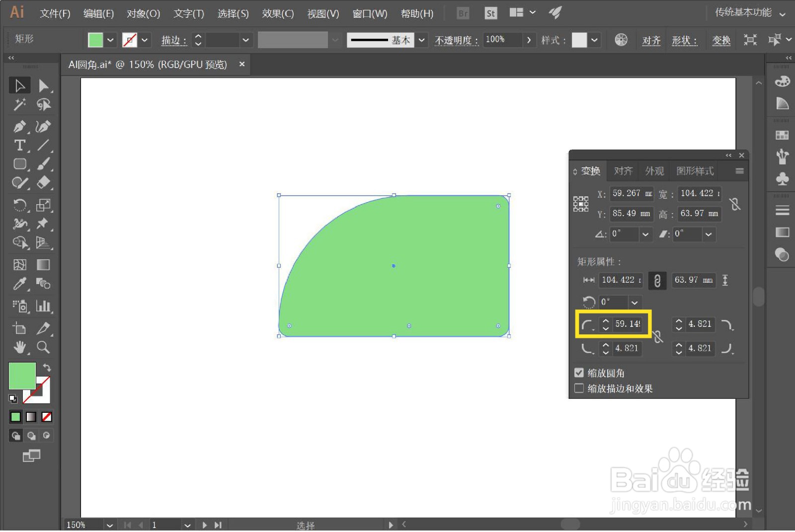The width and height of the screenshot is (795, 532).
Task: Select the Puppet Warp pin tool
Action: point(44,224)
